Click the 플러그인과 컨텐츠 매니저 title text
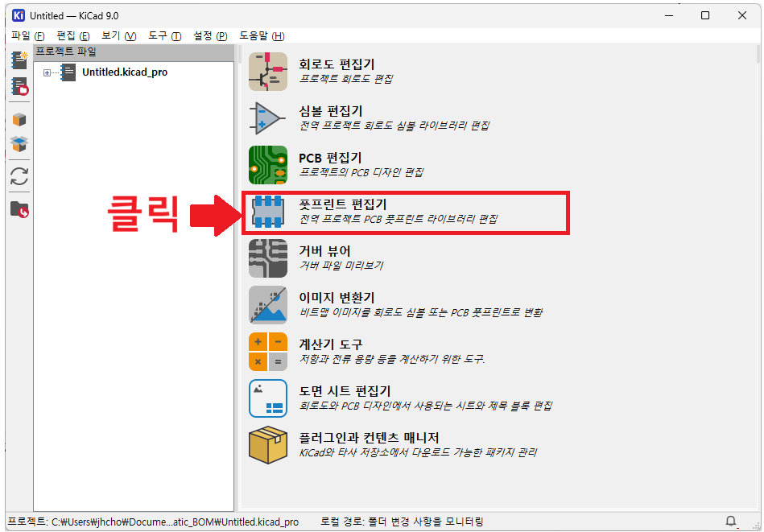 [x=369, y=438]
